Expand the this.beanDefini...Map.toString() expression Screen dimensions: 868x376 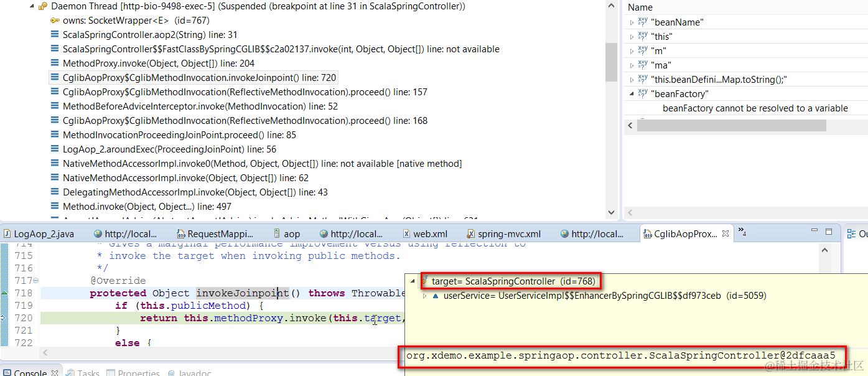coord(632,80)
